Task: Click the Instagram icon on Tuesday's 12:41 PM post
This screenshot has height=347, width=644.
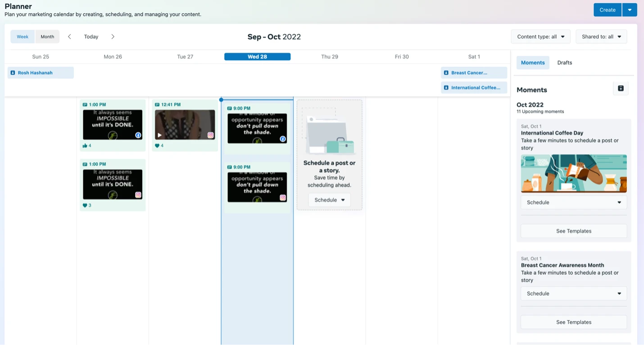Action: [210, 135]
